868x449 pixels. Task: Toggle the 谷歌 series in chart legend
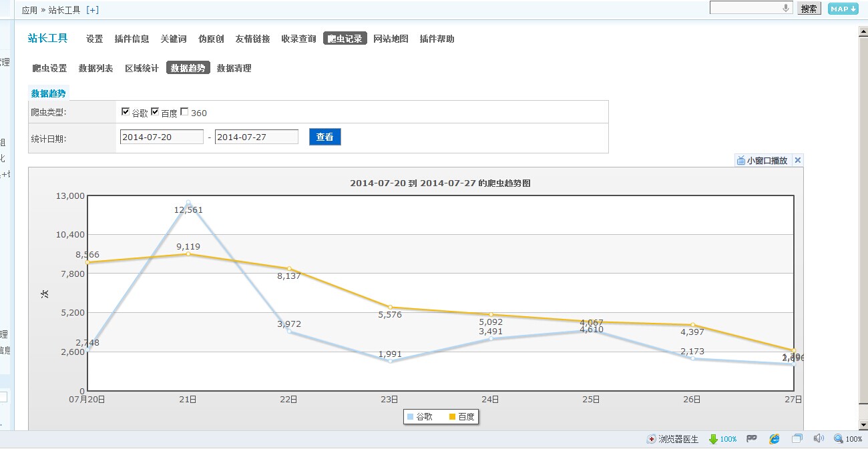(420, 416)
